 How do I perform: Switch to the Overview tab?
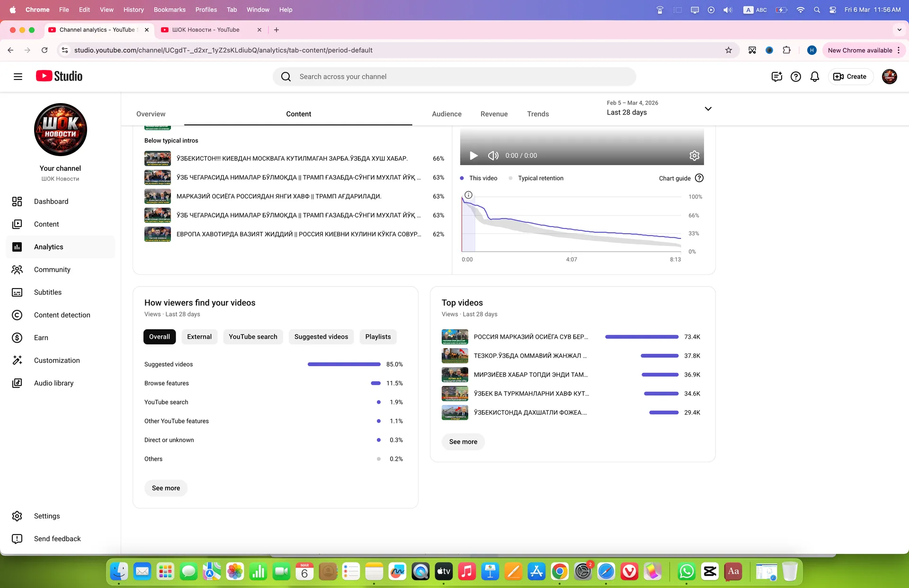[151, 114]
